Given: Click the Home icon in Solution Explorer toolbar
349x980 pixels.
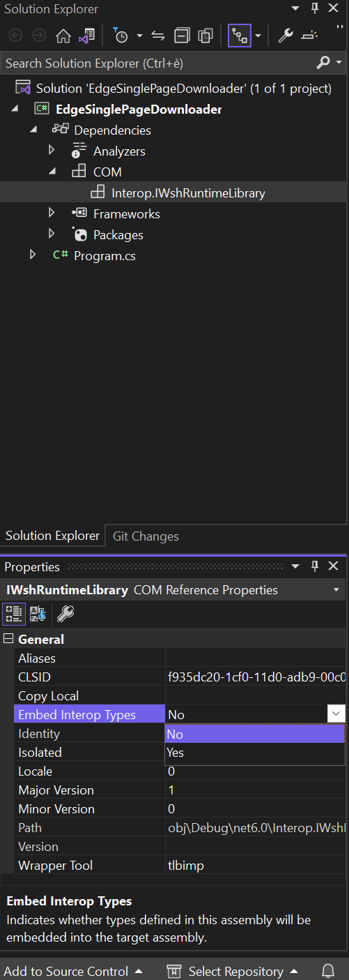Looking at the screenshot, I should click(x=63, y=36).
